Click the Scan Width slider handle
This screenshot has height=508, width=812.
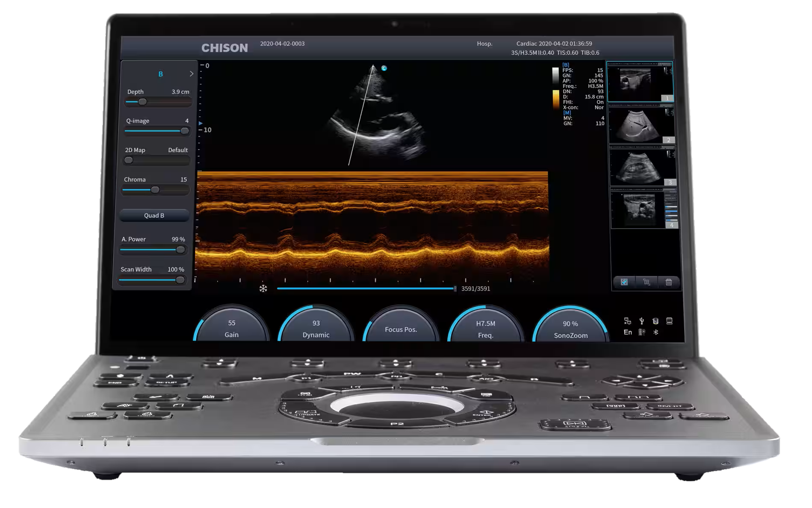(180, 280)
